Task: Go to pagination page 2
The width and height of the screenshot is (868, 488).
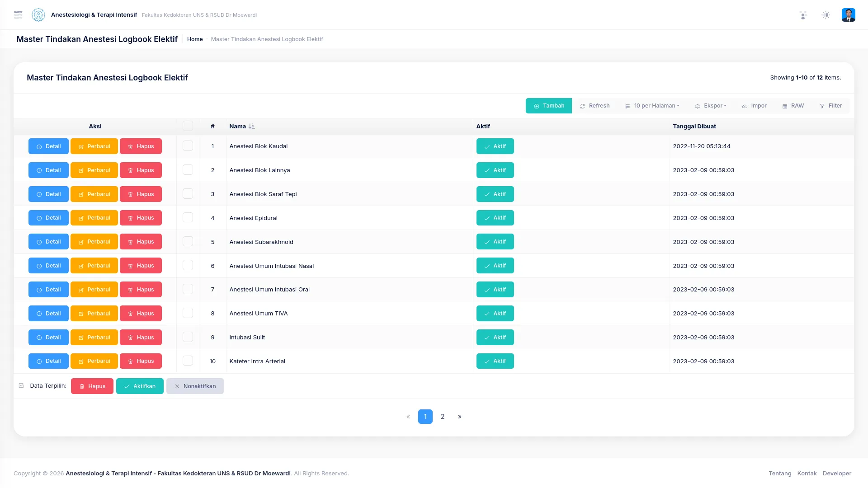Action: 443,417
